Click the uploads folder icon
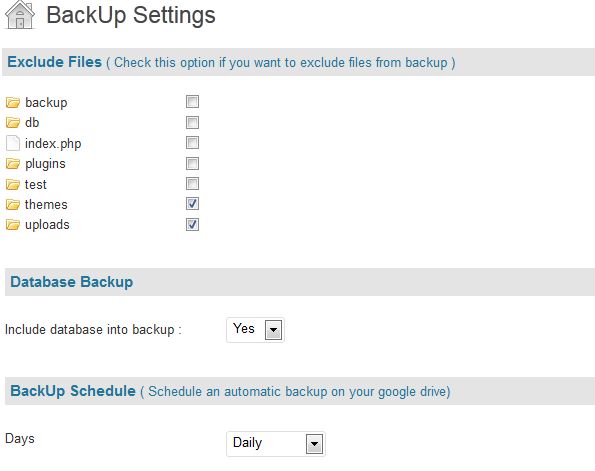The width and height of the screenshot is (595, 471). pos(13,225)
